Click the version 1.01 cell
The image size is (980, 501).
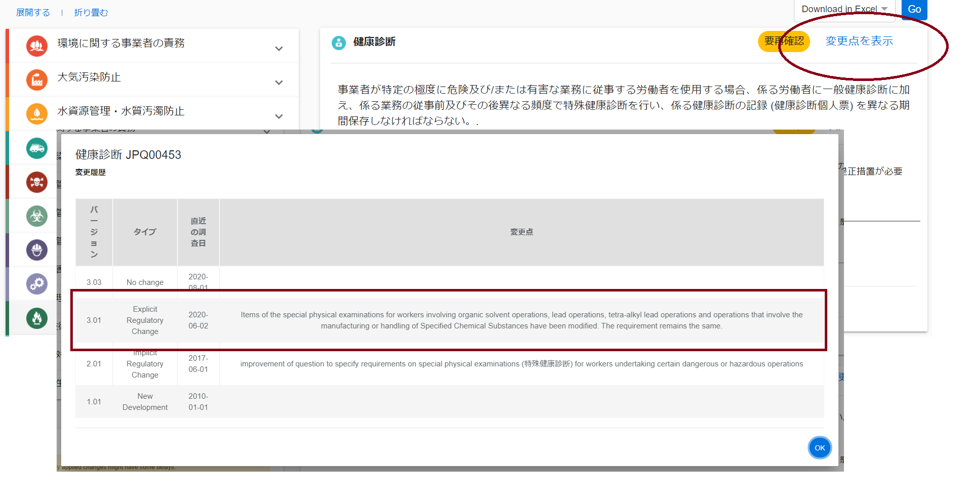pos(94,402)
